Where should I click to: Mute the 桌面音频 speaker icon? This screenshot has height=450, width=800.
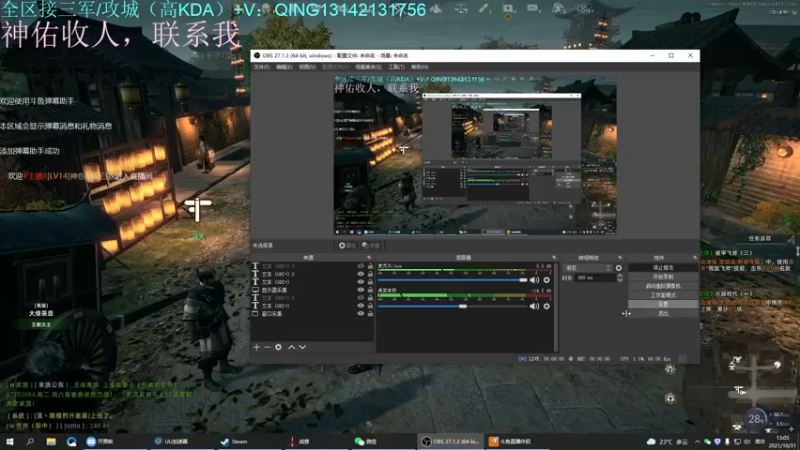pos(534,306)
